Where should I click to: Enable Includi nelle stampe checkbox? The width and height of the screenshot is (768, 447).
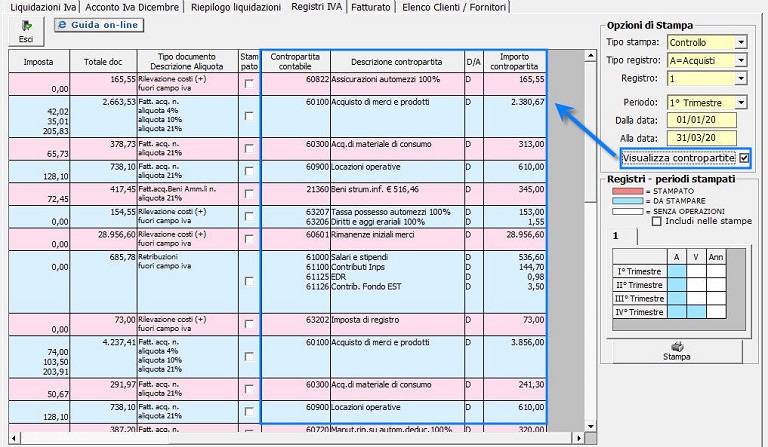pos(657,221)
